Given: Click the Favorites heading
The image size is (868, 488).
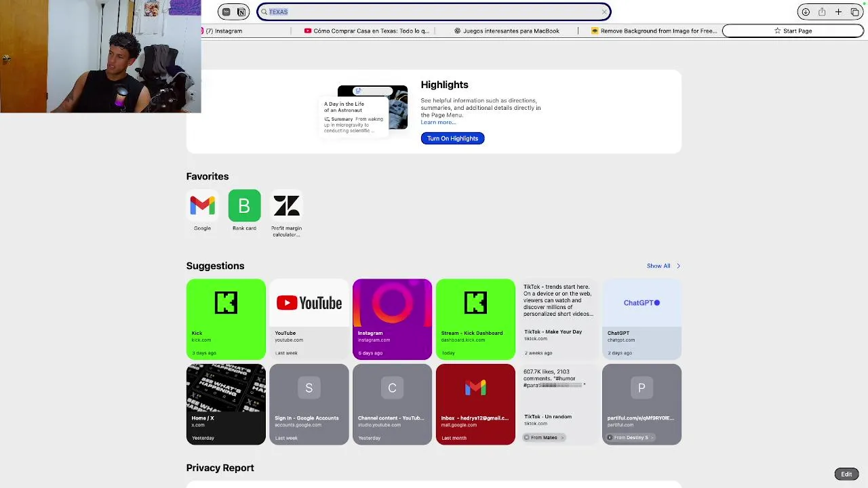Looking at the screenshot, I should point(208,176).
